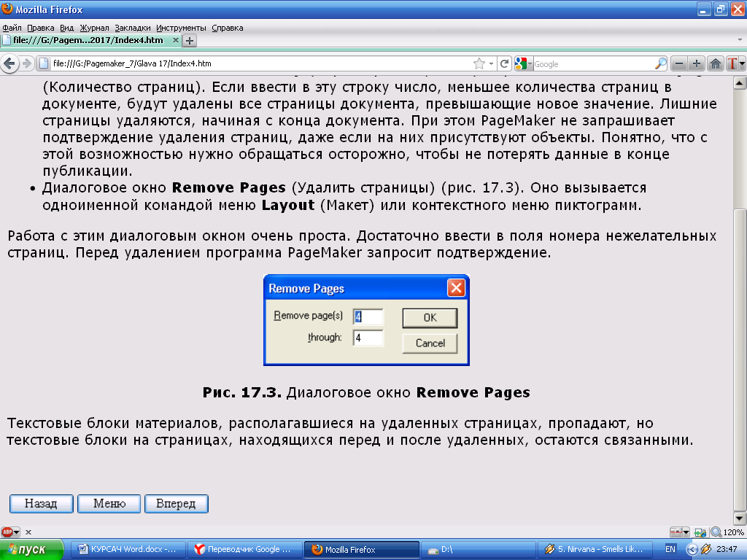Open the tab list dropdown at tab bar end
This screenshot has width=747, height=560.
(740, 40)
